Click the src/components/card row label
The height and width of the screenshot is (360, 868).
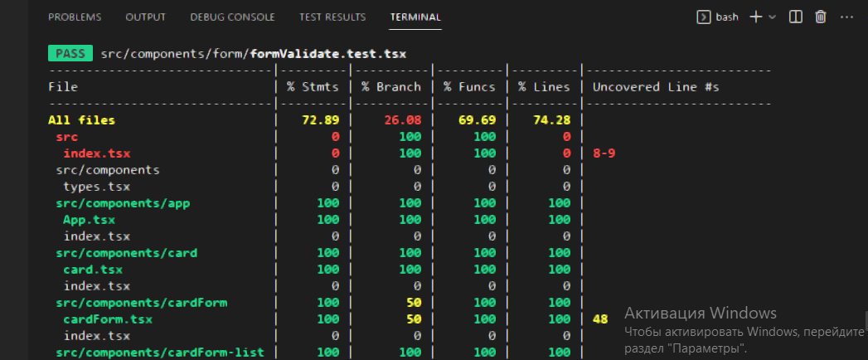[127, 253]
